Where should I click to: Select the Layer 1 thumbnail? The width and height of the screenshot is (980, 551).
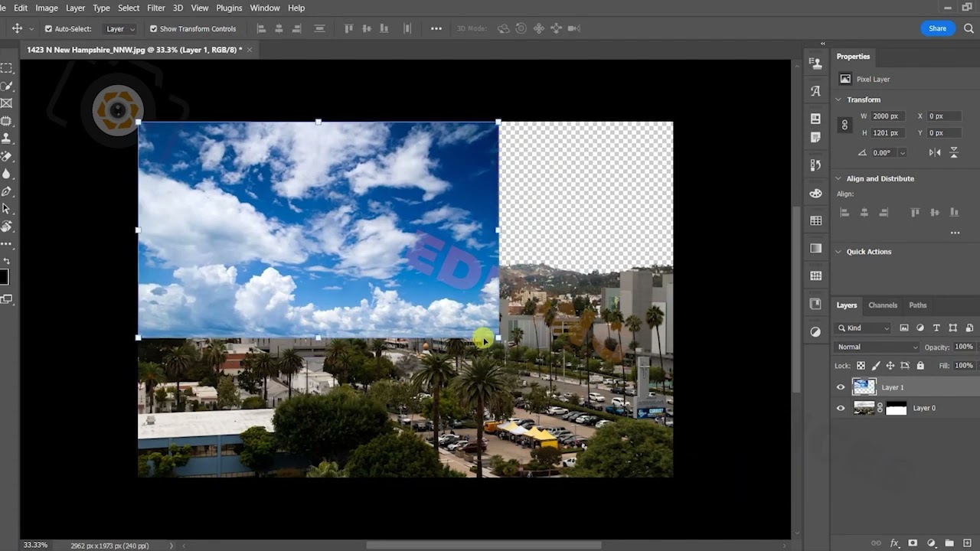pyautogui.click(x=864, y=387)
